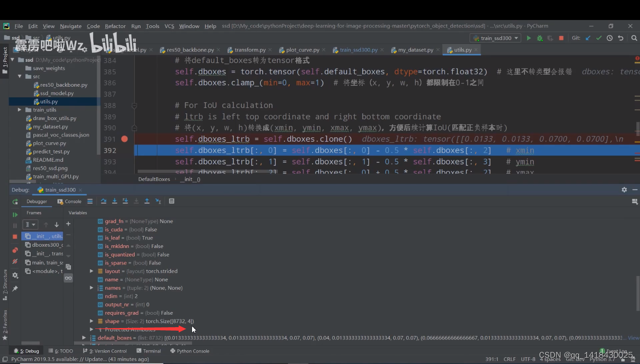The height and width of the screenshot is (364, 640).
Task: Open Python Console tool window
Action: (189, 351)
